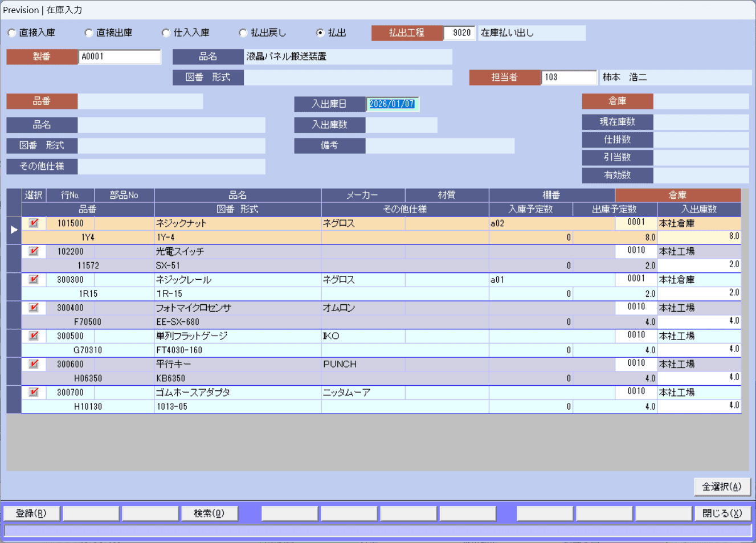Select the 仕入入庫 radio button
The height and width of the screenshot is (543, 756).
(166, 33)
